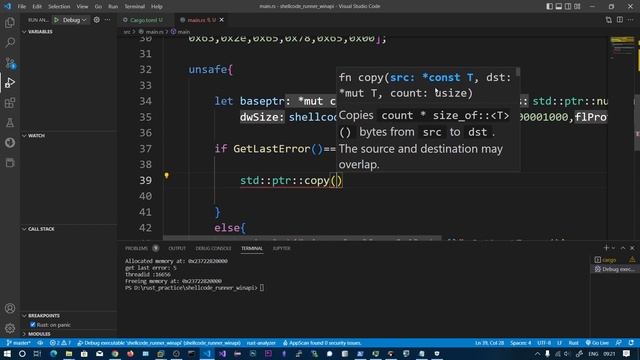Click the editor minimap
Screen dimensions: 640x360
(622, 137)
